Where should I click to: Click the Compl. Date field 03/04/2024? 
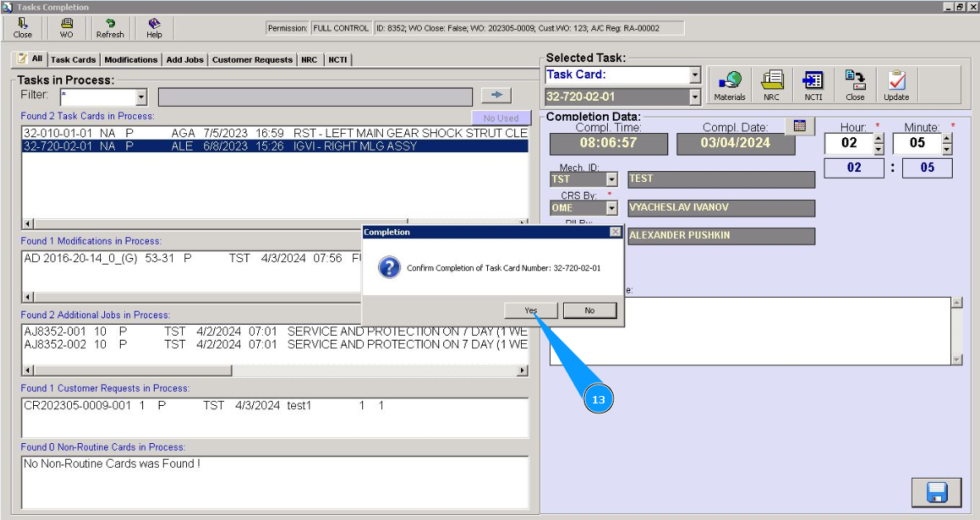pos(736,143)
